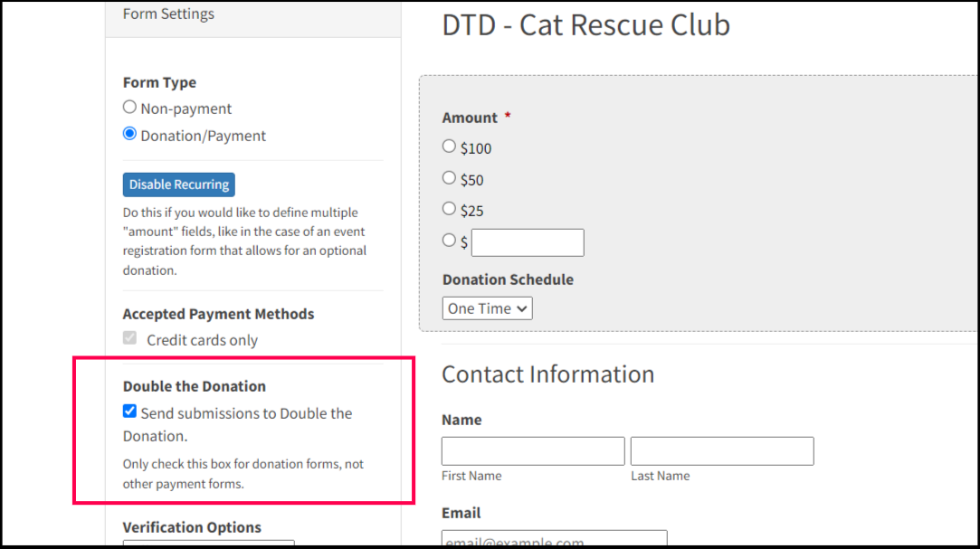Pick the $50 donation amount

click(449, 178)
